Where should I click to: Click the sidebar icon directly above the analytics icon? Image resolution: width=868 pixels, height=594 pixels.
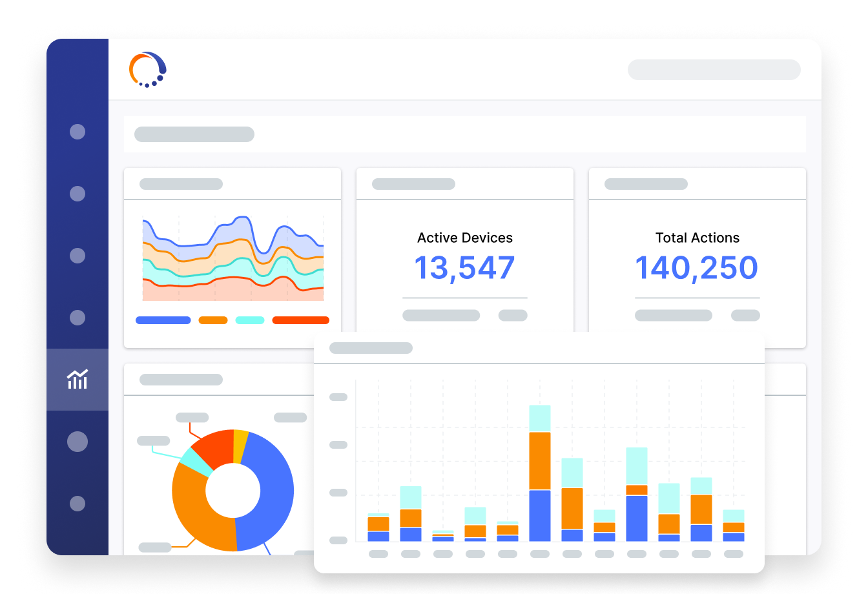point(77,318)
